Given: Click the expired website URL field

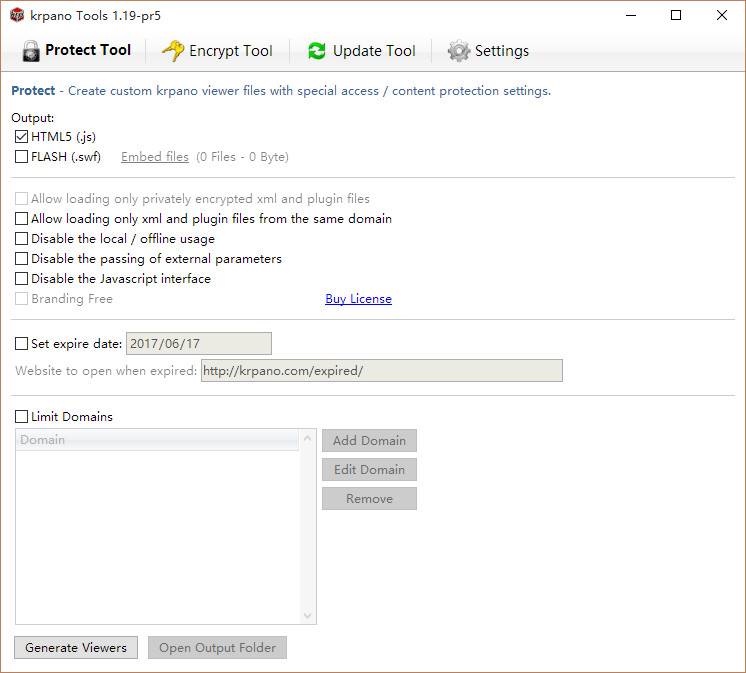Looking at the screenshot, I should (x=382, y=371).
